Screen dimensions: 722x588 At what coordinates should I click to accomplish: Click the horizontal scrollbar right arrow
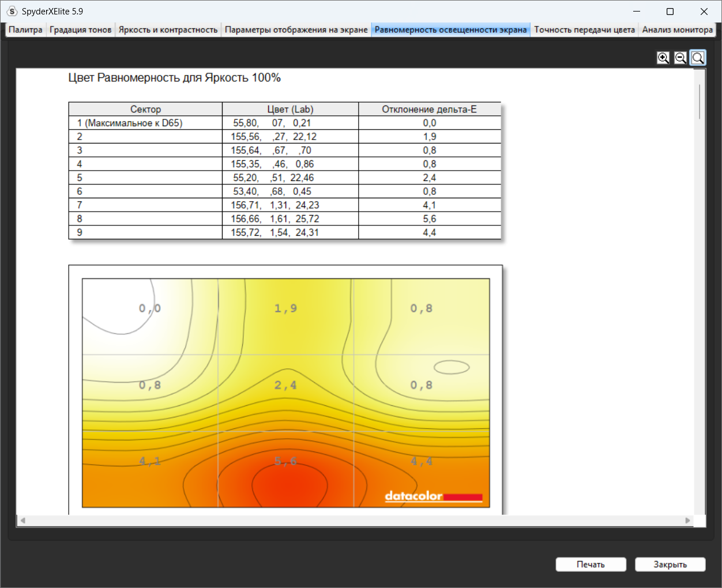(687, 521)
